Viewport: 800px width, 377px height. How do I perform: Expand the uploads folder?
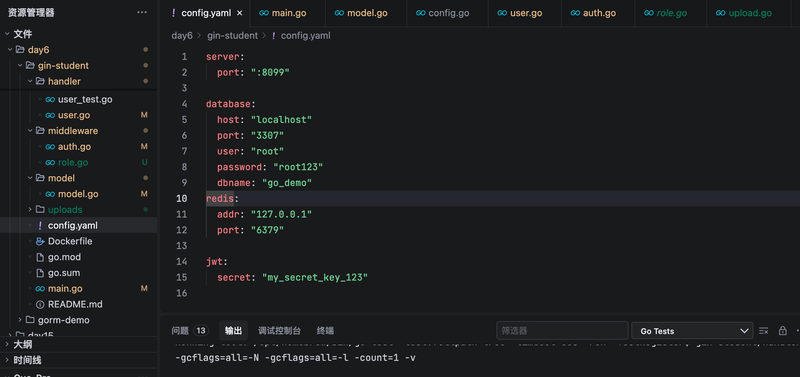click(30, 210)
